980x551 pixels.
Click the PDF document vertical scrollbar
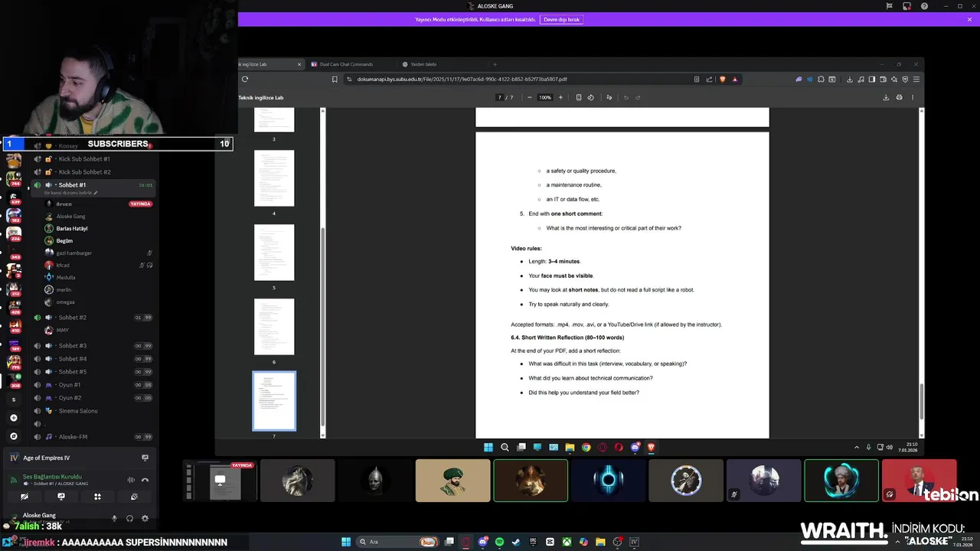pos(921,401)
